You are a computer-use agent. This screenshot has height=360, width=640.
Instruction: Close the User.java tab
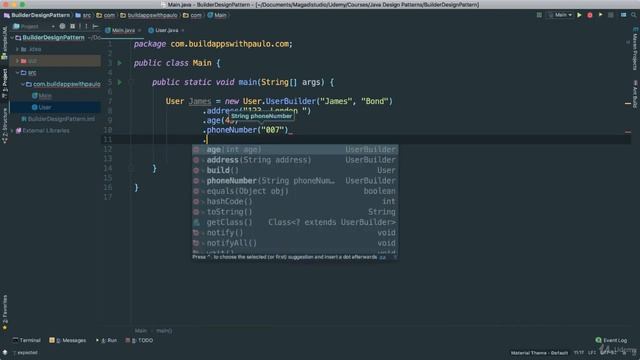click(x=182, y=31)
